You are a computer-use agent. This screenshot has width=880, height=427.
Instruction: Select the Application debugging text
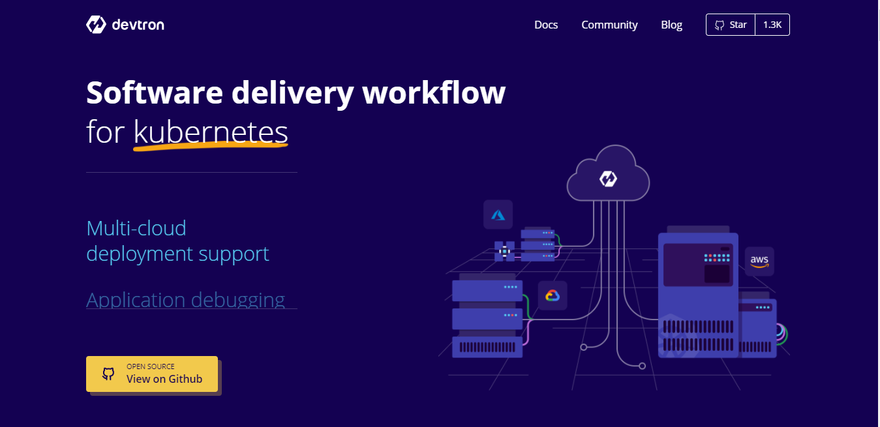(185, 300)
